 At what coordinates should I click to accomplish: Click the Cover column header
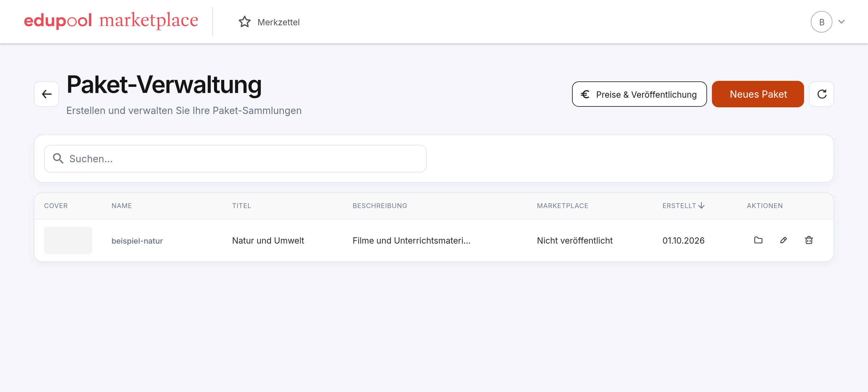[x=56, y=206]
